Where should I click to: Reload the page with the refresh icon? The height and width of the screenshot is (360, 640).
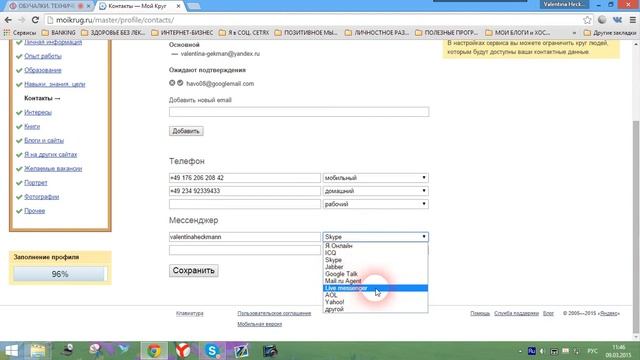click(x=36, y=20)
